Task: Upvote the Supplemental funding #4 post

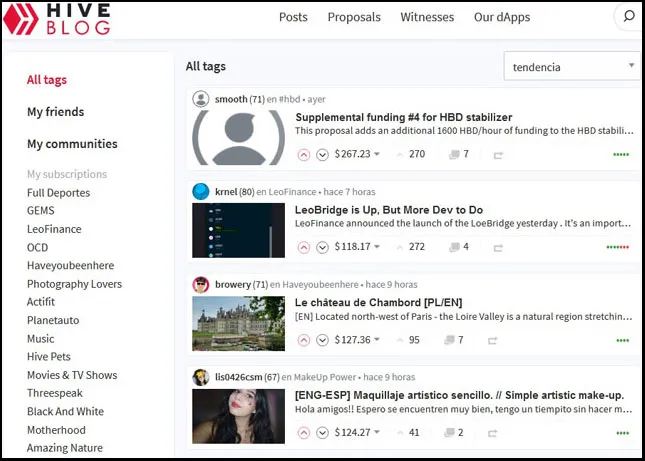Action: pyautogui.click(x=304, y=155)
